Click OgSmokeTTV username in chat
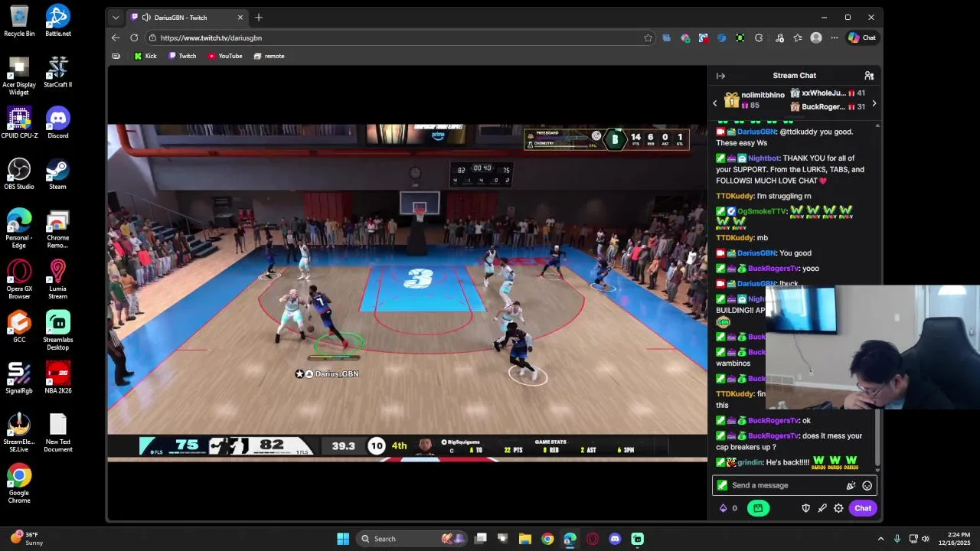The width and height of the screenshot is (980, 551). click(x=762, y=211)
